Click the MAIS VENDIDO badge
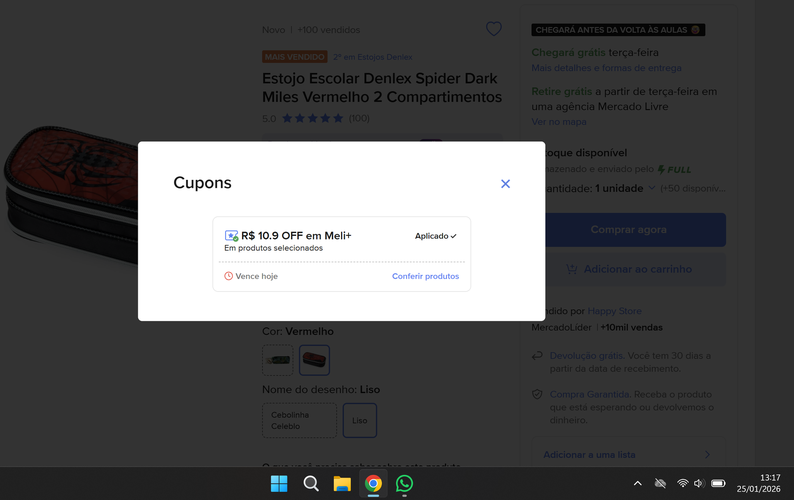 point(295,57)
